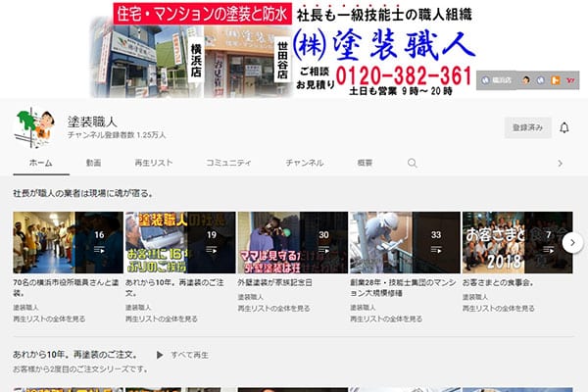This screenshot has width=588, height=392.
Task: Click the 16-video playlist count overlay
Action: (99, 242)
